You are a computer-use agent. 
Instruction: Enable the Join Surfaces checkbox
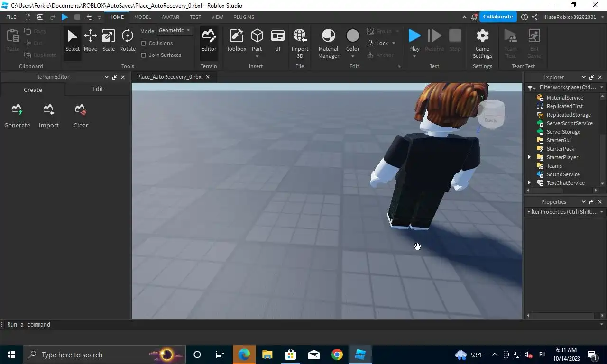[x=144, y=55]
